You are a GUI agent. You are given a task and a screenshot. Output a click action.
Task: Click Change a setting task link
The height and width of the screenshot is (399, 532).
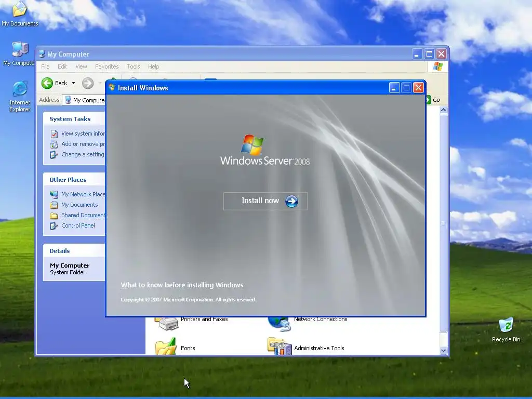pos(83,154)
